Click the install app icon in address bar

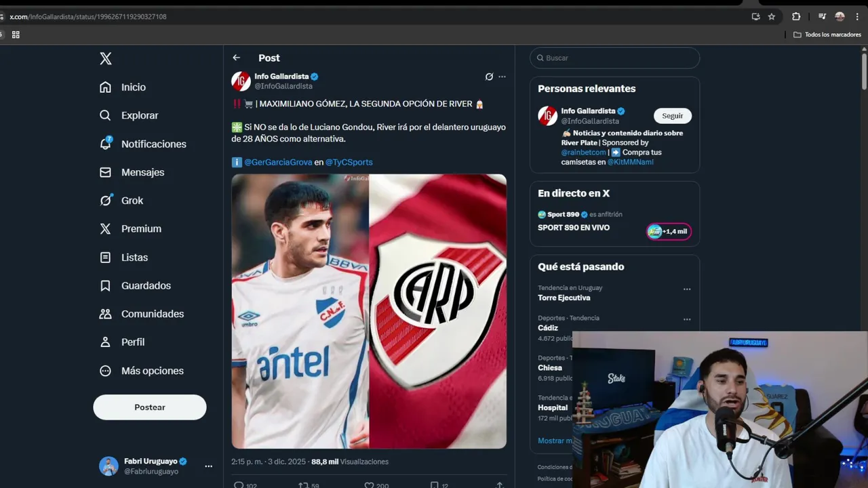pyautogui.click(x=755, y=16)
